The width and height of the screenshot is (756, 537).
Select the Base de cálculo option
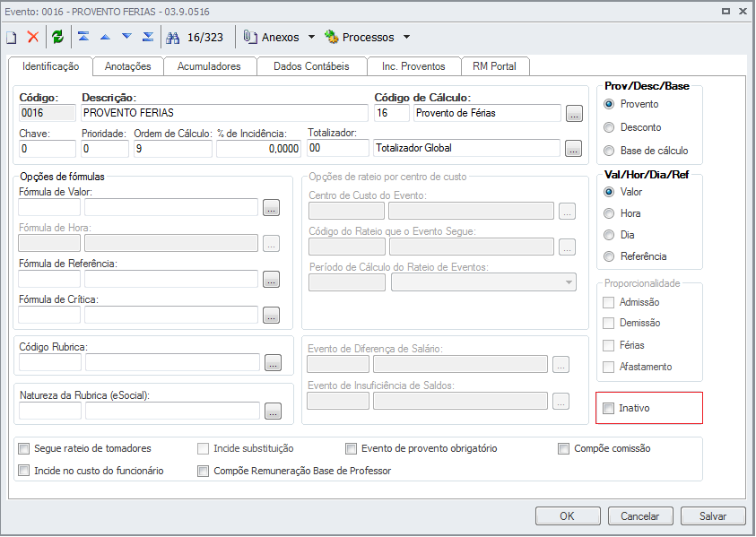coord(609,151)
